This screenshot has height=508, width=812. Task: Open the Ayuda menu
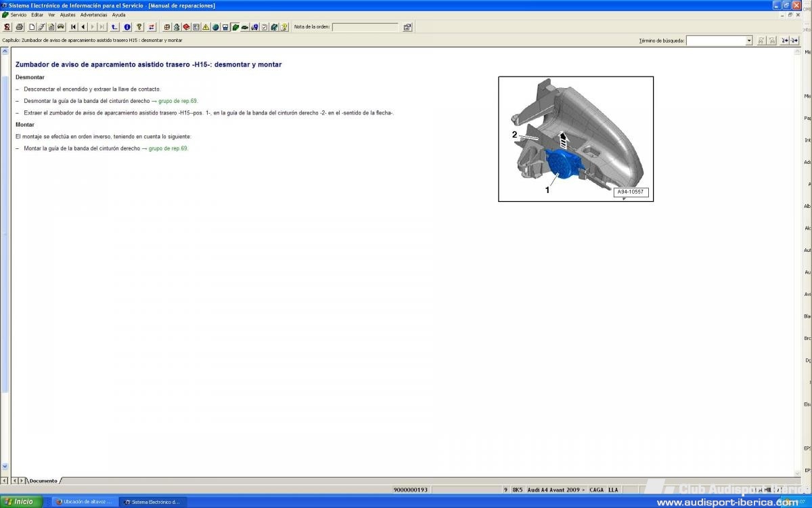pyautogui.click(x=118, y=15)
